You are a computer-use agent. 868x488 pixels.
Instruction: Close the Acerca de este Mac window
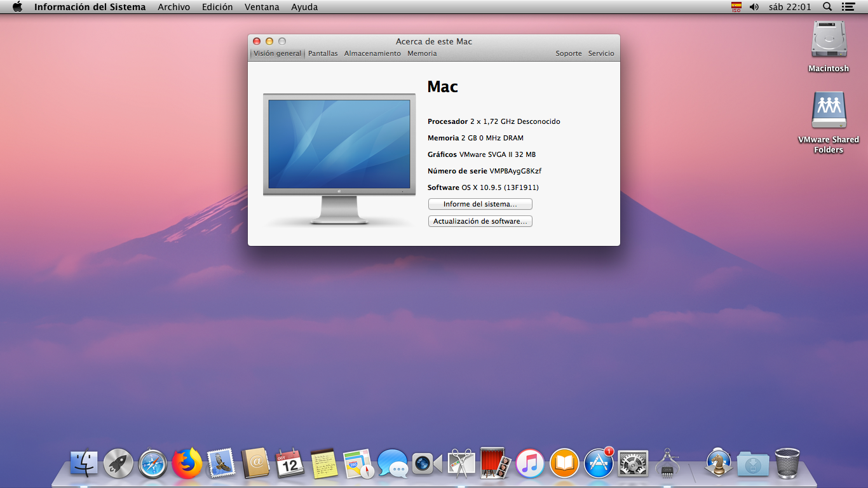point(257,41)
